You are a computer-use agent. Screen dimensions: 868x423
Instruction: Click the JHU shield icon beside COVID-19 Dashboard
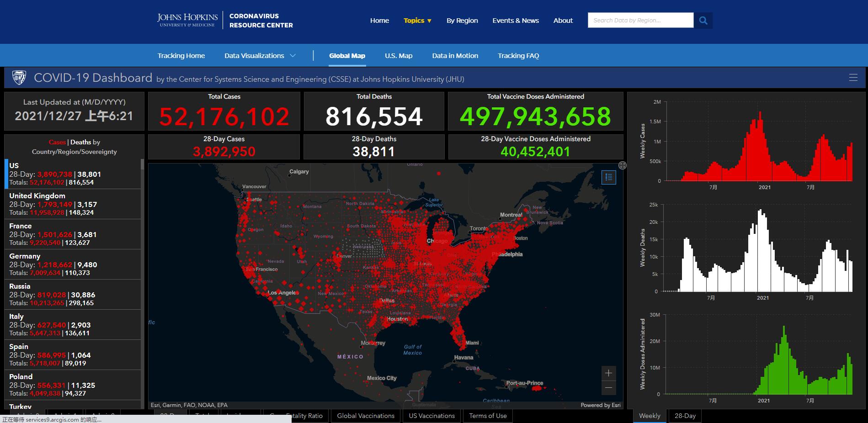tap(19, 78)
